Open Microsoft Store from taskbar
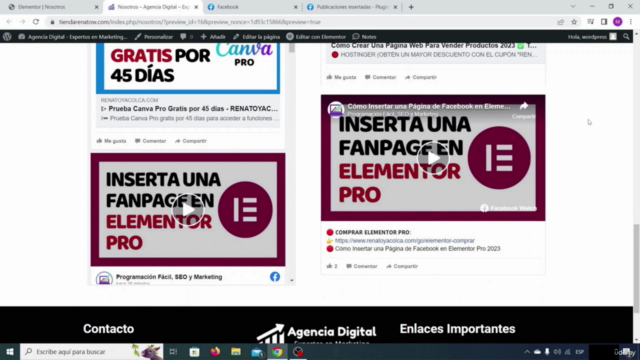The image size is (640, 360). 194,351
